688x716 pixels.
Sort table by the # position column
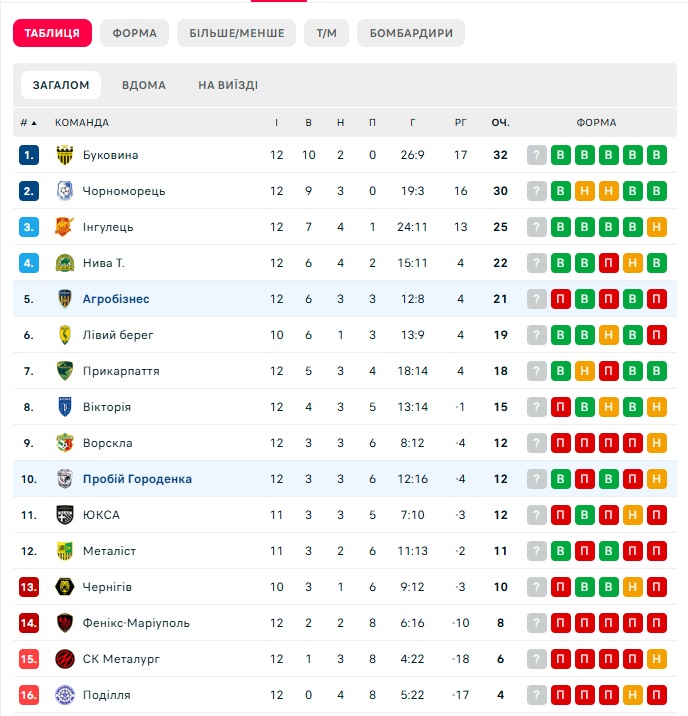click(28, 123)
